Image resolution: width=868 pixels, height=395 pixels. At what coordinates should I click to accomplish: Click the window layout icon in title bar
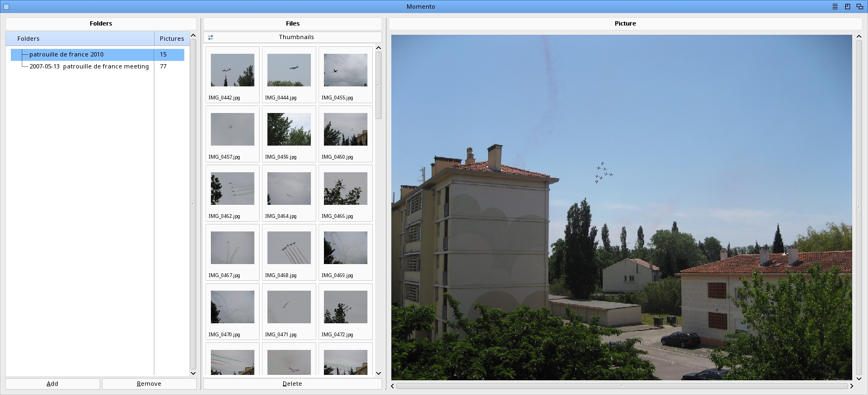847,7
